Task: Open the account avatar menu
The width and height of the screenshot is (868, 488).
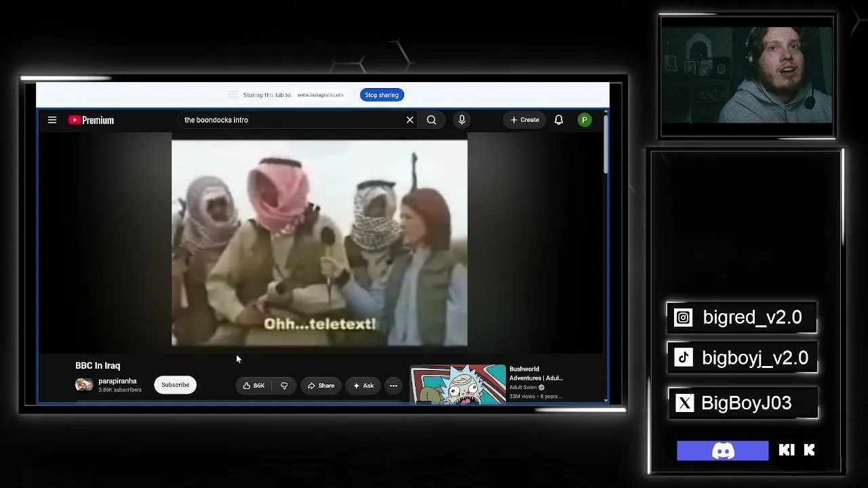Action: 585,120
